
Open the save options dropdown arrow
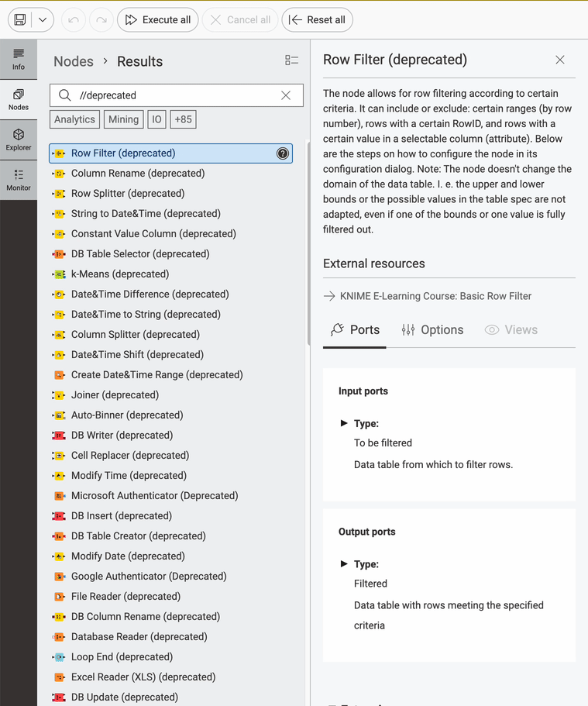43,20
